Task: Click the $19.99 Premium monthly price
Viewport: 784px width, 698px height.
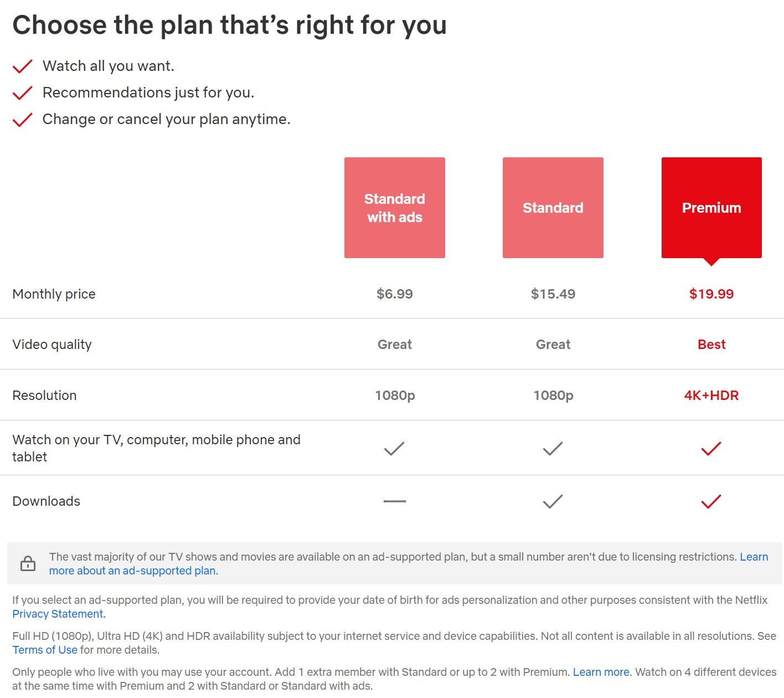Action: tap(711, 294)
